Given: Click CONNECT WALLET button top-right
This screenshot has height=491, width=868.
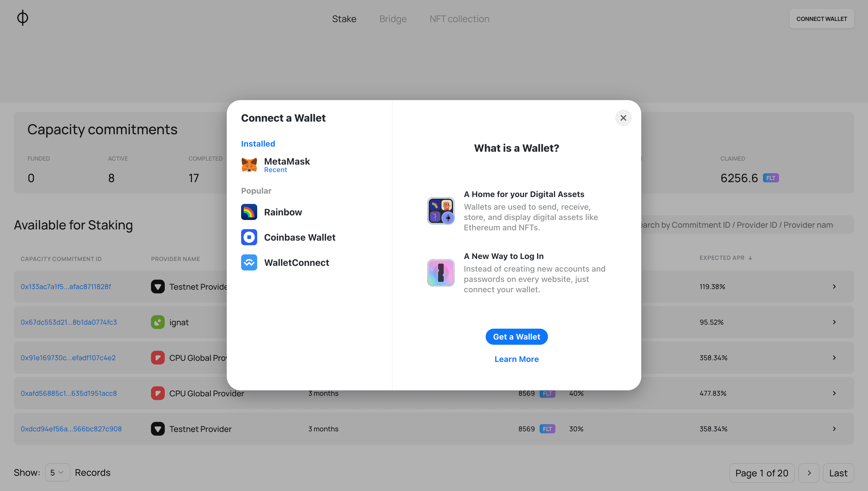Looking at the screenshot, I should 821,18.
